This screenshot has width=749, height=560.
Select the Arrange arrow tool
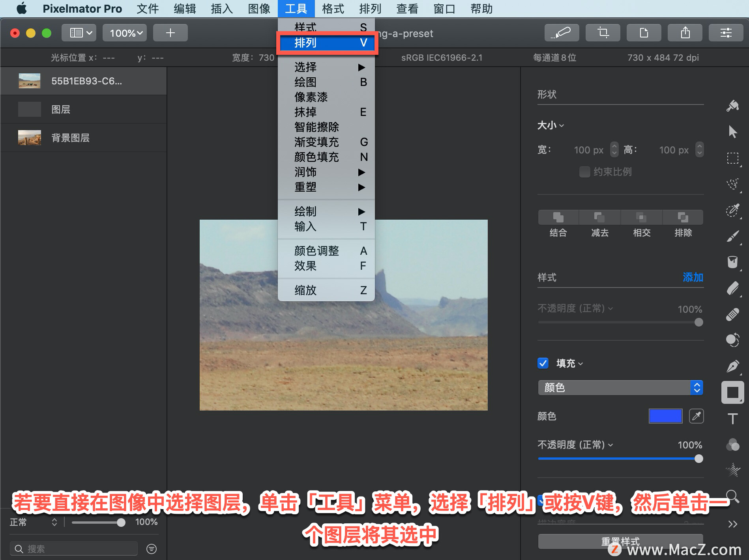732,132
